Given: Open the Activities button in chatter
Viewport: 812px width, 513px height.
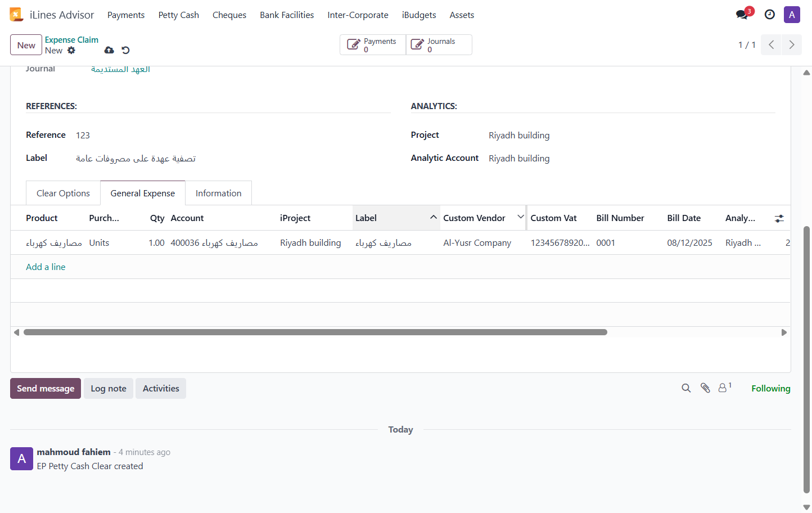Looking at the screenshot, I should pos(161,389).
